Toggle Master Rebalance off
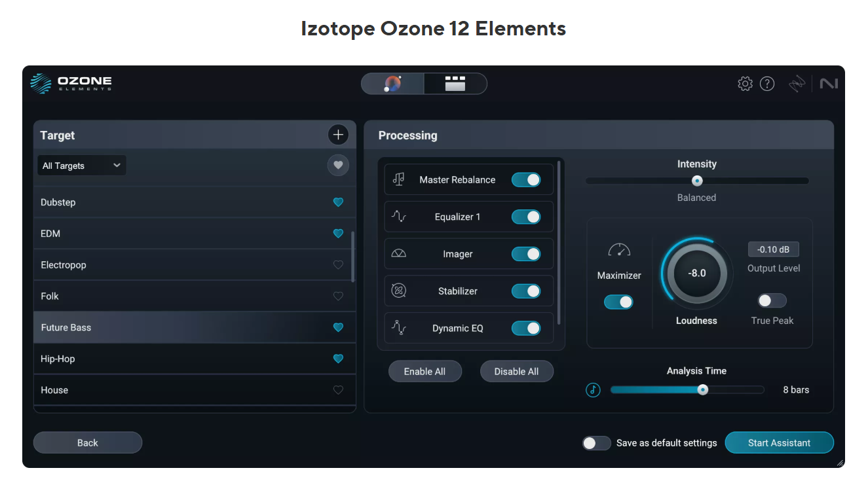The height and width of the screenshot is (483, 868). click(x=526, y=179)
